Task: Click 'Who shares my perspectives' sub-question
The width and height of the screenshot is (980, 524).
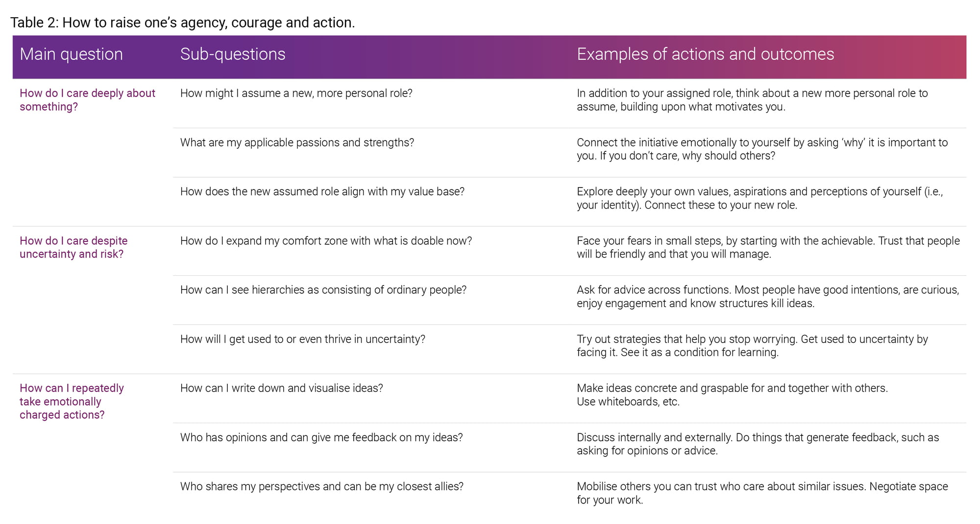Action: (322, 486)
